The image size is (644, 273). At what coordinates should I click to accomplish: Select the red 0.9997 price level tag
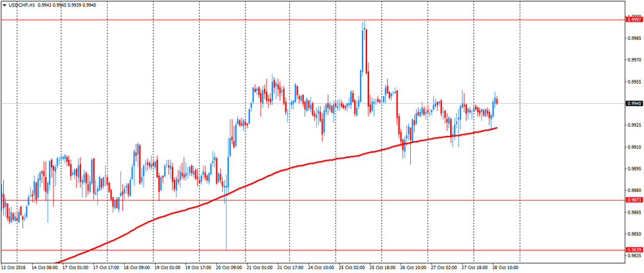(x=633, y=19)
